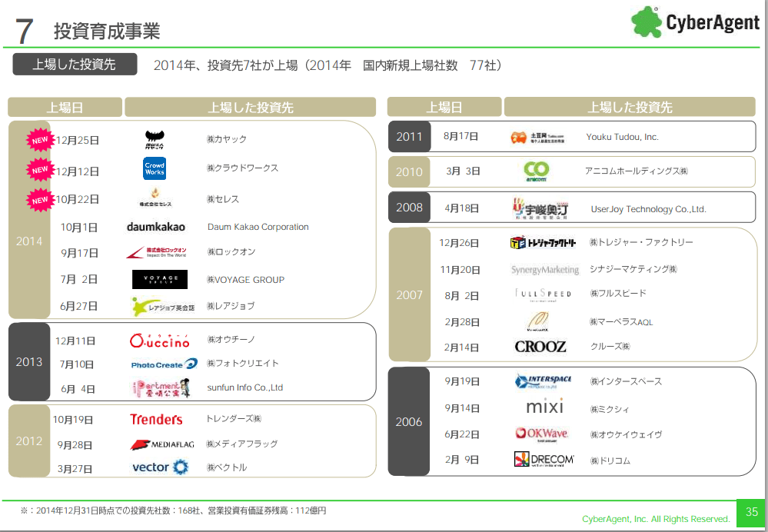
Task: Click the UserJoy Technology Co.,Ltd. name
Action: coord(648,209)
